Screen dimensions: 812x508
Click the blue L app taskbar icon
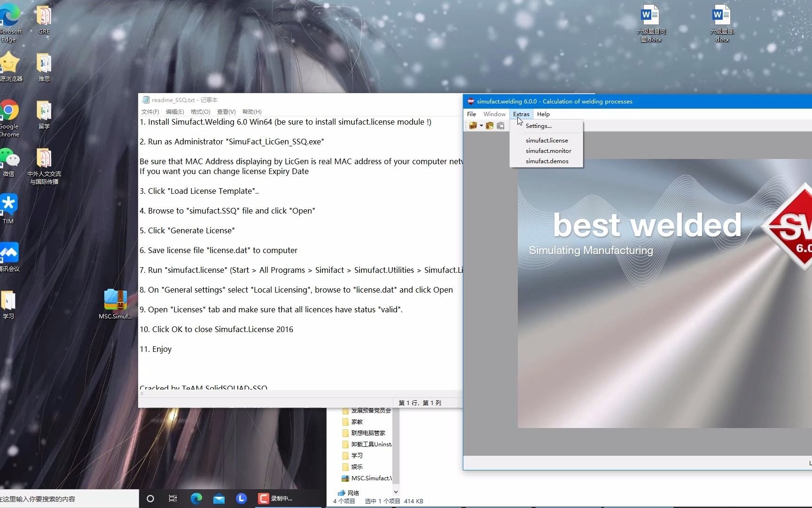(242, 499)
